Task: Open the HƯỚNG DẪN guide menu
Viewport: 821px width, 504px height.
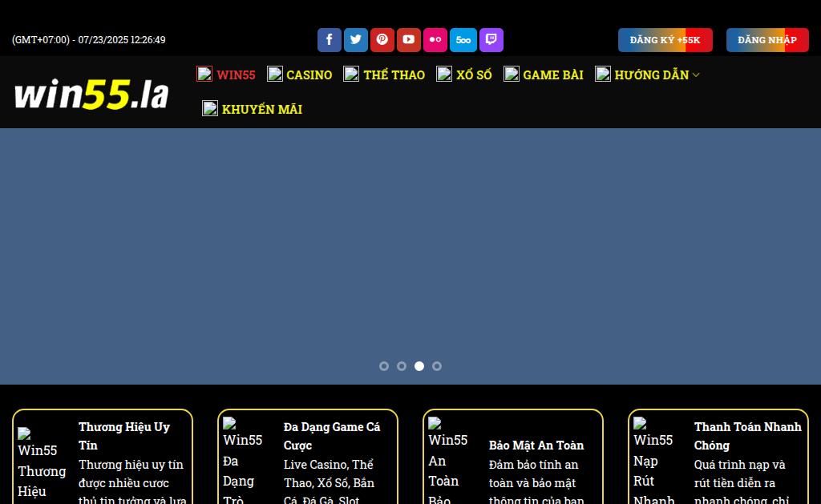Action: click(651, 75)
